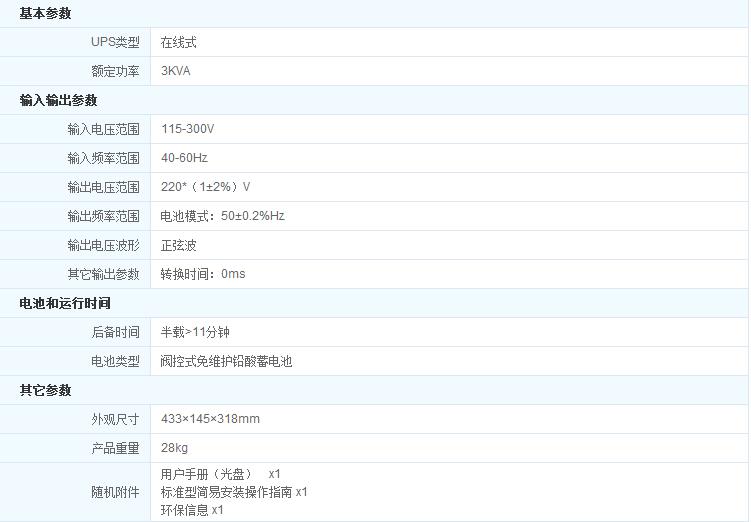The width and height of the screenshot is (751, 522).
Task: Click the 输入输出参数 section header
Action: click(x=58, y=101)
